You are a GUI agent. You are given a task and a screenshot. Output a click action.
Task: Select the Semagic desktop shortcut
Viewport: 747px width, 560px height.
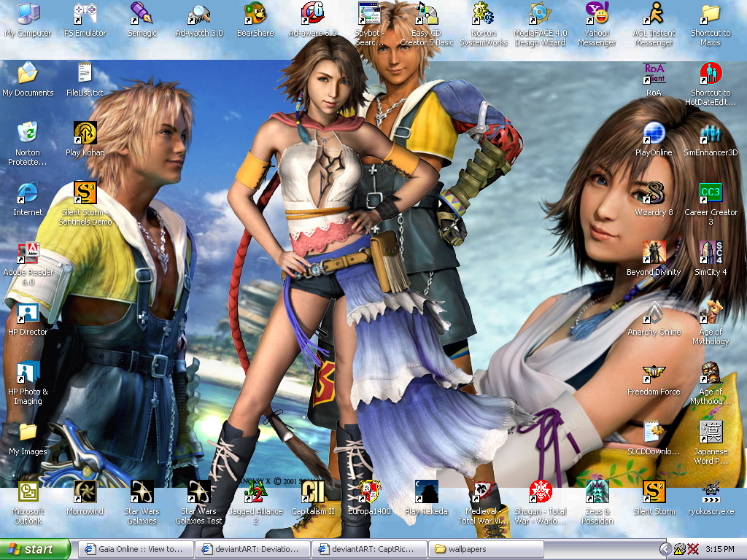tap(142, 20)
